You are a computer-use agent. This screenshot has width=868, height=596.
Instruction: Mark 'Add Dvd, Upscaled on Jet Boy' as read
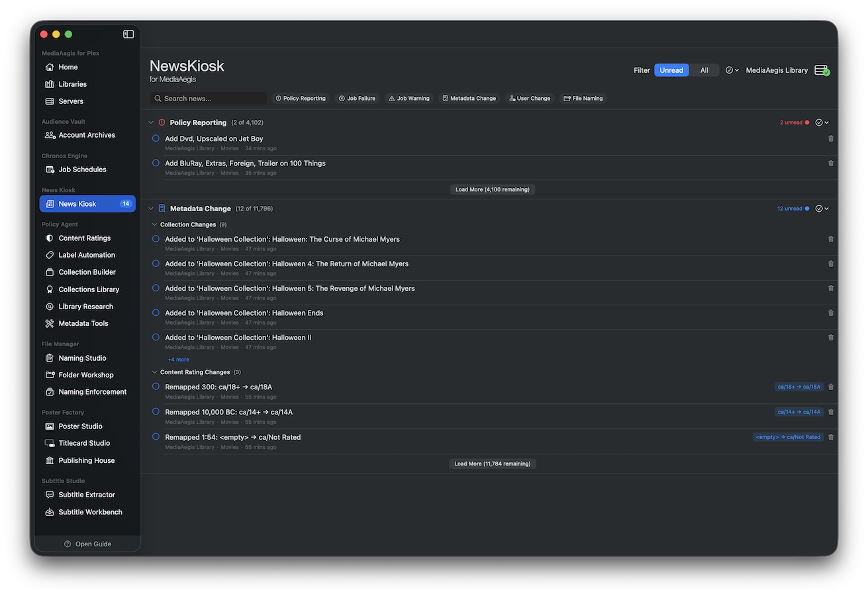point(156,138)
